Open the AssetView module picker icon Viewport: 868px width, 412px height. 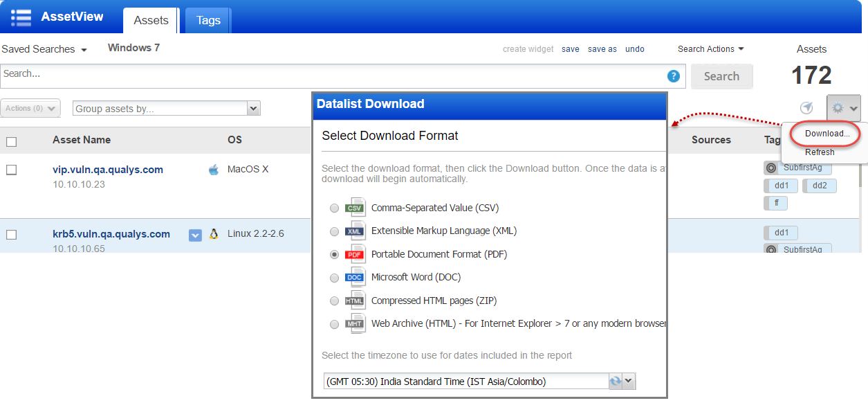pyautogui.click(x=21, y=17)
